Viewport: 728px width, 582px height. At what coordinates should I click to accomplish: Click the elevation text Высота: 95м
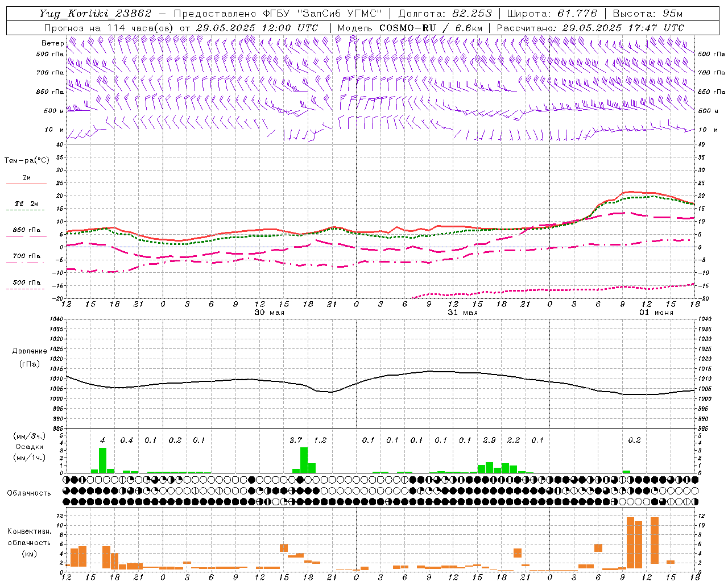[648, 14]
